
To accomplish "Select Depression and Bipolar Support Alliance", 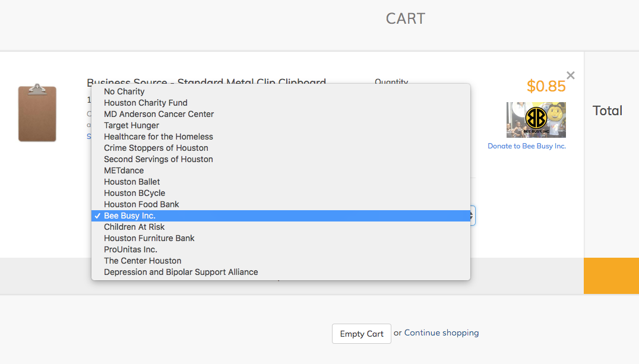I will click(x=281, y=272).
